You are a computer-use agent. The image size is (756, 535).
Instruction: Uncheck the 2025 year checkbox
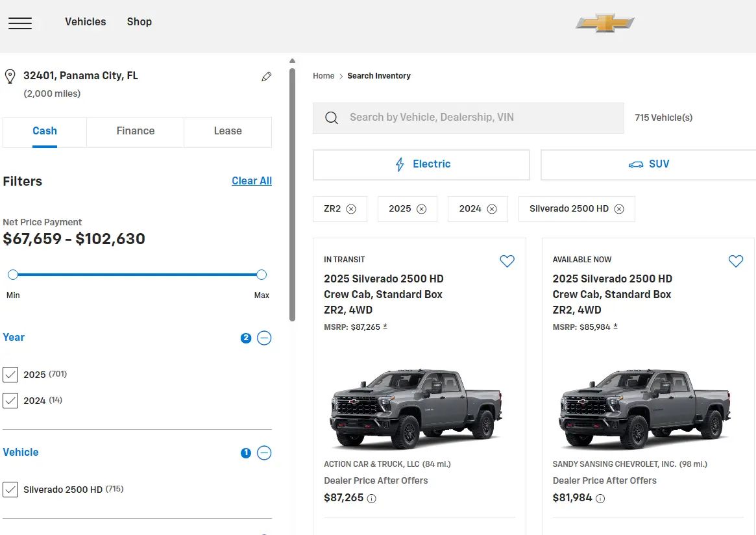pyautogui.click(x=10, y=375)
